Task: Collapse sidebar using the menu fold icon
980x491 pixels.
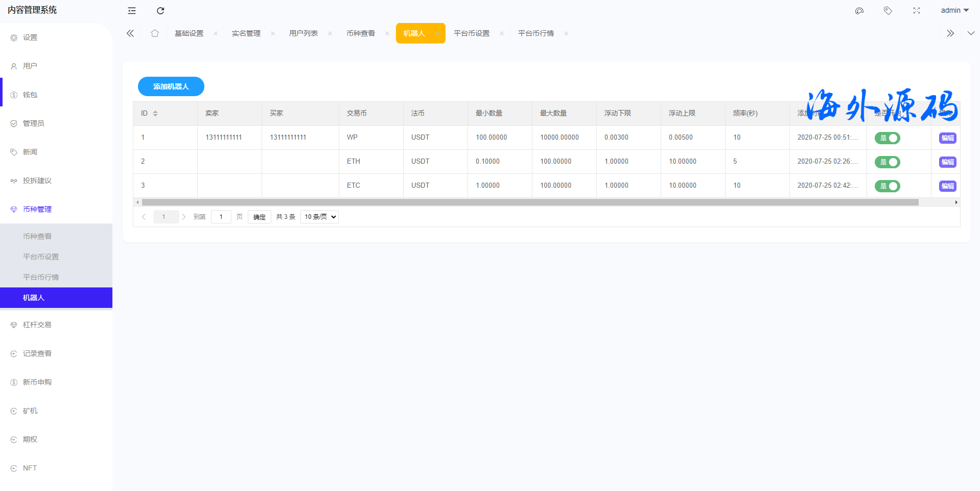Action: pyautogui.click(x=132, y=11)
